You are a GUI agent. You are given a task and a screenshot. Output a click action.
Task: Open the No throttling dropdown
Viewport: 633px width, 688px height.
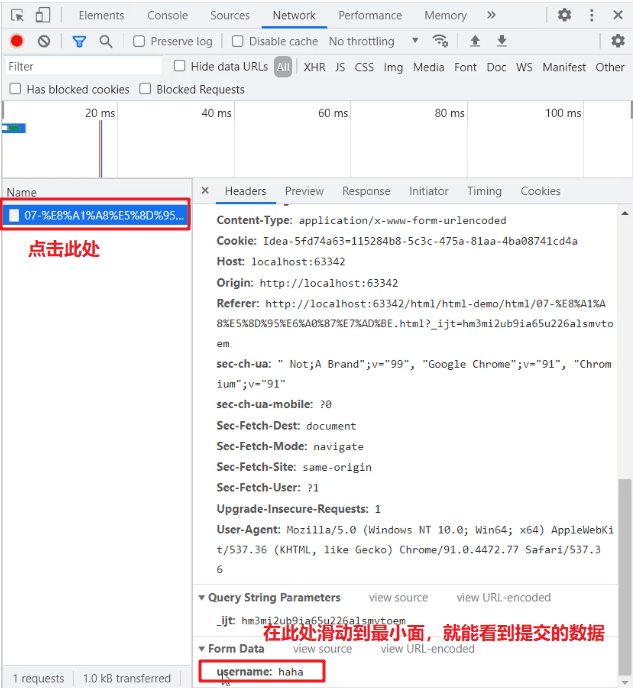coord(374,41)
